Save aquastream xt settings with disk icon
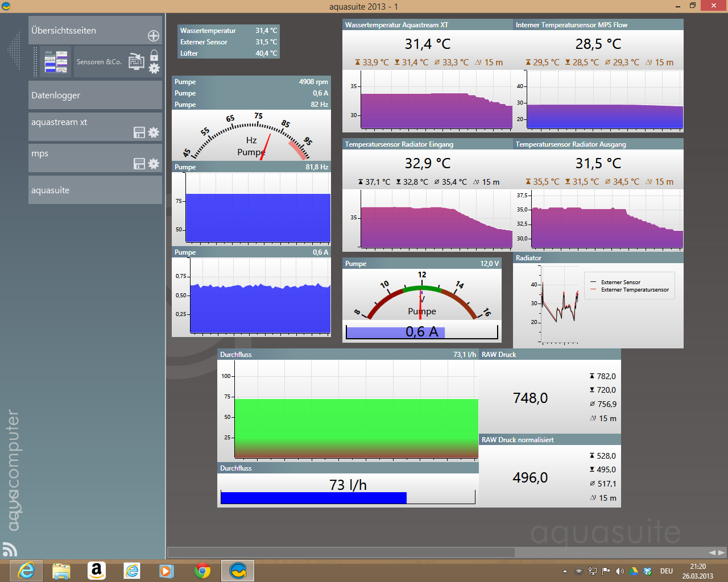 139,132
